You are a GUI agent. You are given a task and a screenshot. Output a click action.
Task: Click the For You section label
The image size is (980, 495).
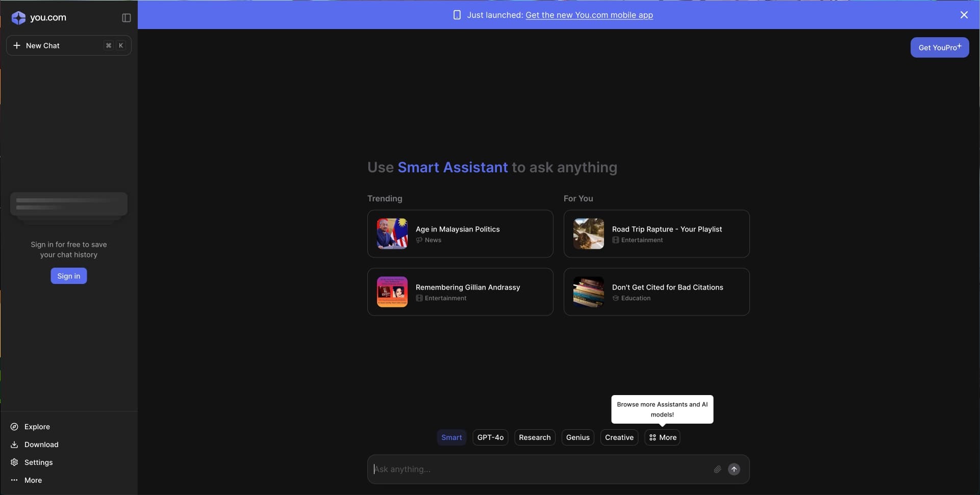[x=578, y=198]
